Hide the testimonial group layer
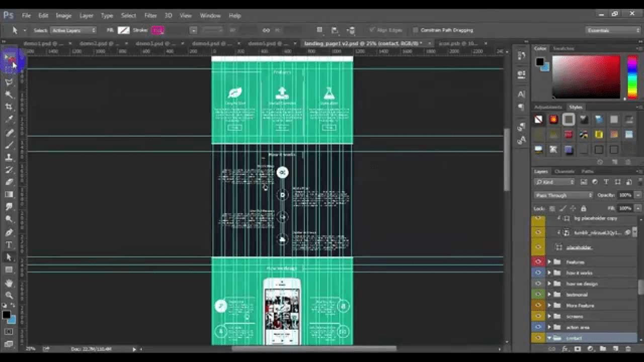644x362 pixels. point(538,295)
